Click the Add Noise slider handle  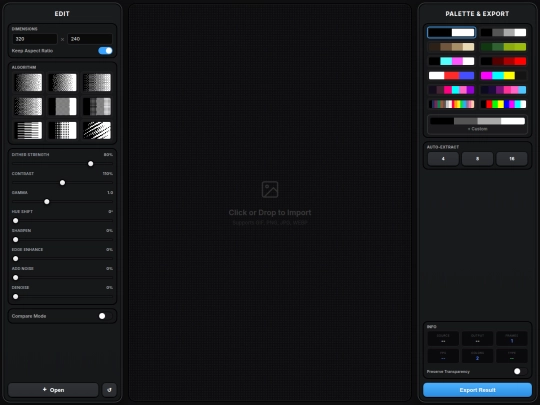[x=15, y=277]
